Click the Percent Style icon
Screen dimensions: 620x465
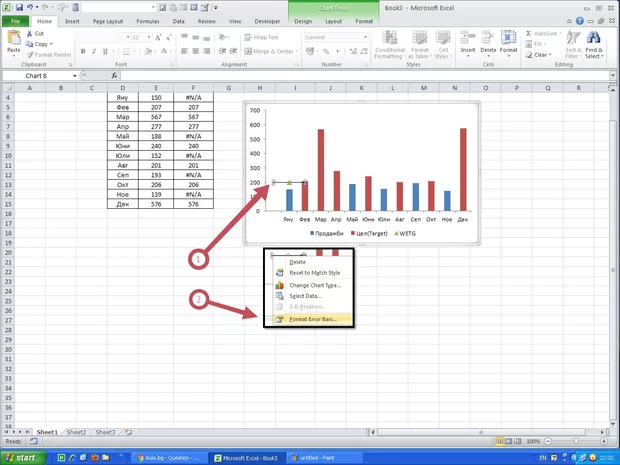[326, 51]
